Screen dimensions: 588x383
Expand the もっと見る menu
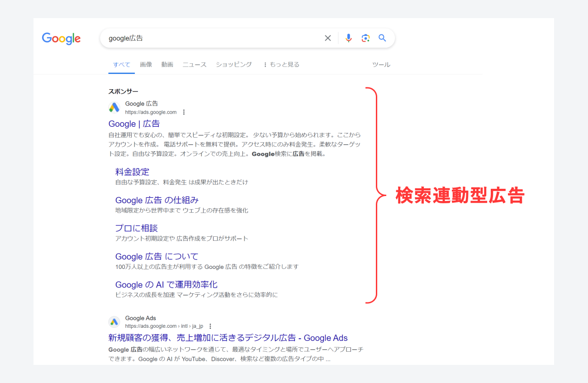coord(281,64)
